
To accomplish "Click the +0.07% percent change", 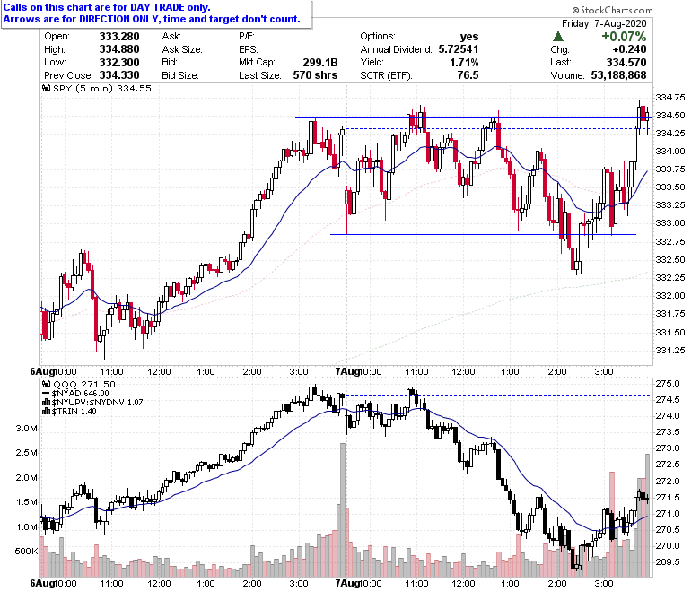I will [x=624, y=37].
